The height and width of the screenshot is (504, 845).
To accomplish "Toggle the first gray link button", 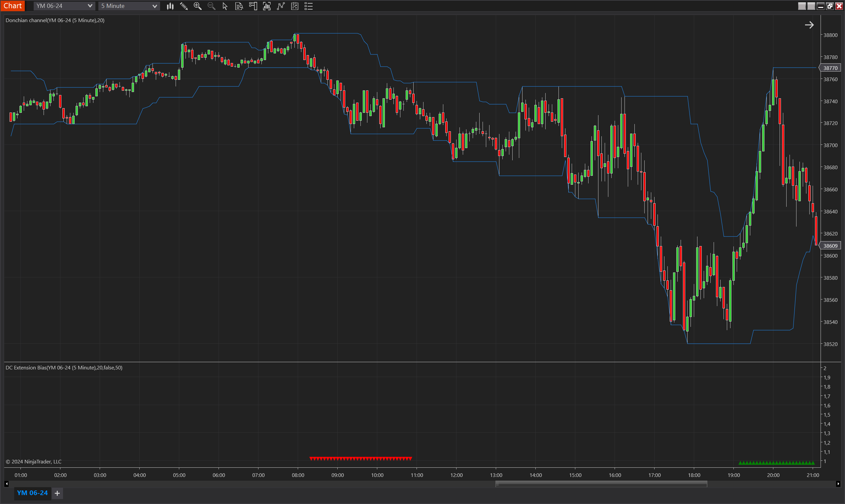I will point(802,6).
